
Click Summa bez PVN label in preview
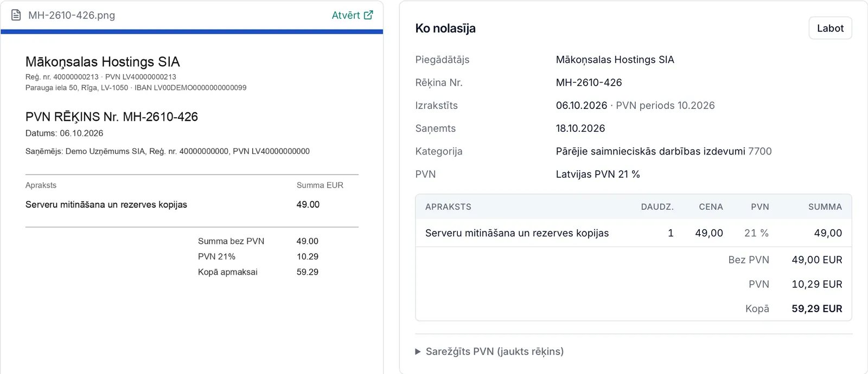click(231, 241)
